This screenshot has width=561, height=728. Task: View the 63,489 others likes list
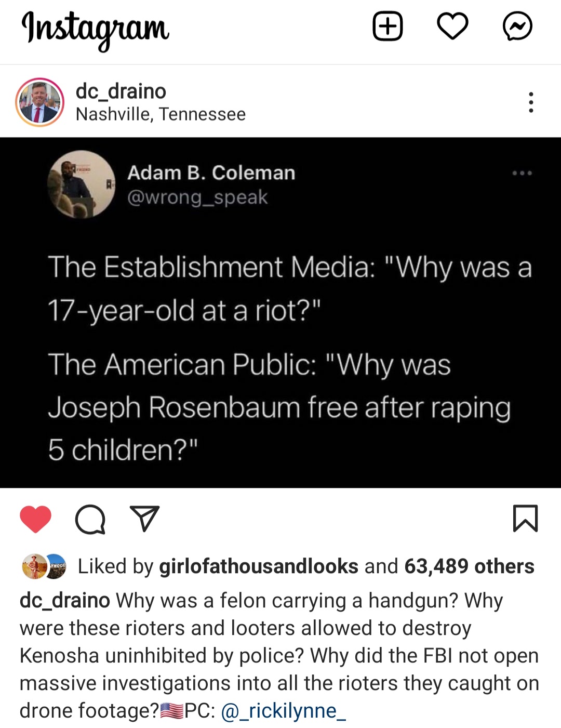[x=469, y=566]
